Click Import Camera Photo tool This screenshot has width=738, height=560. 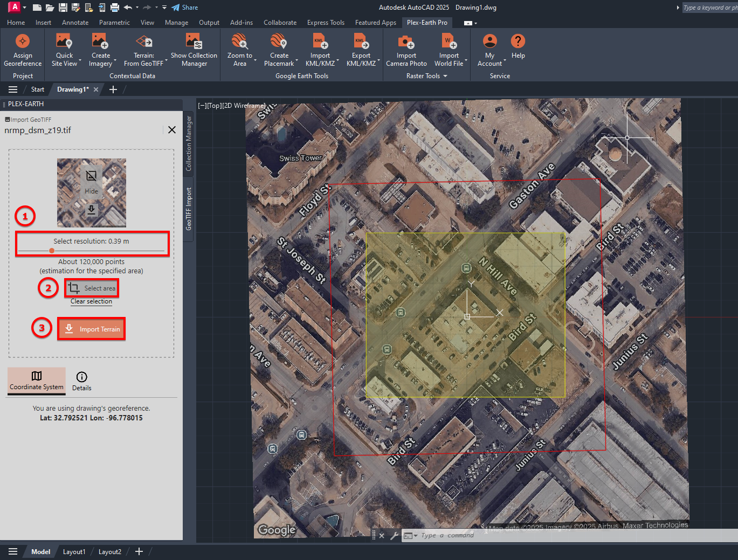[x=406, y=51]
